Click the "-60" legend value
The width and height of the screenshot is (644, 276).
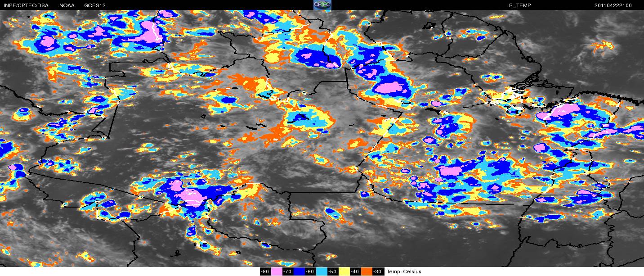310,271
